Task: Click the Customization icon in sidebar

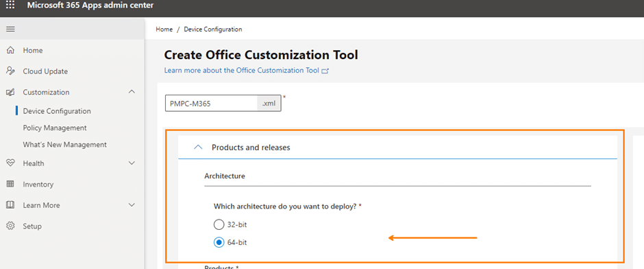Action: (11, 92)
